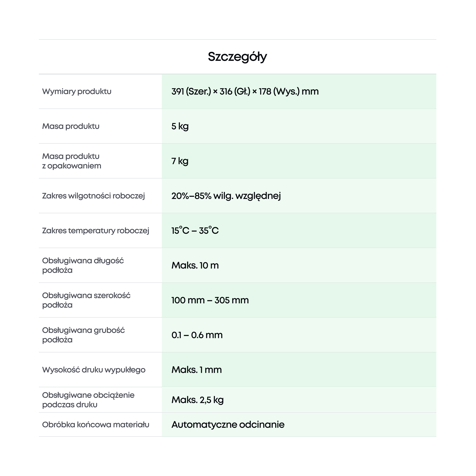476x476 pixels.
Task: Select Obsługiwana długość podłoża label
Action: point(83,265)
